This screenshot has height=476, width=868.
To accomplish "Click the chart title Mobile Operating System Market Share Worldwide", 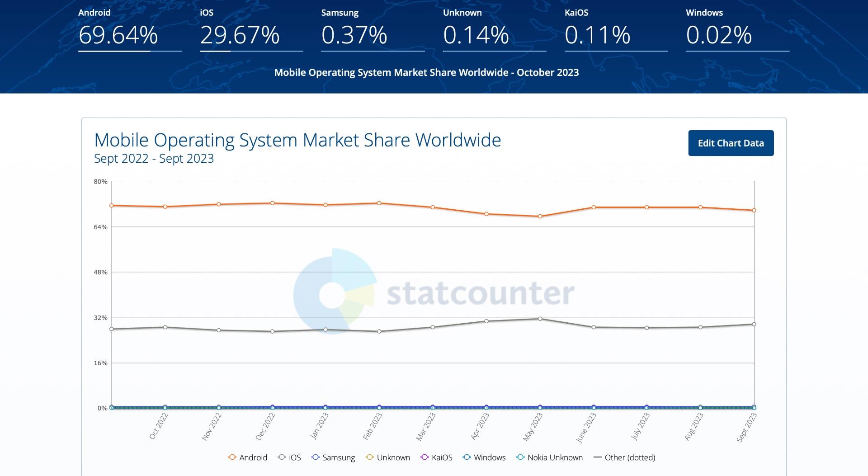I will click(297, 140).
